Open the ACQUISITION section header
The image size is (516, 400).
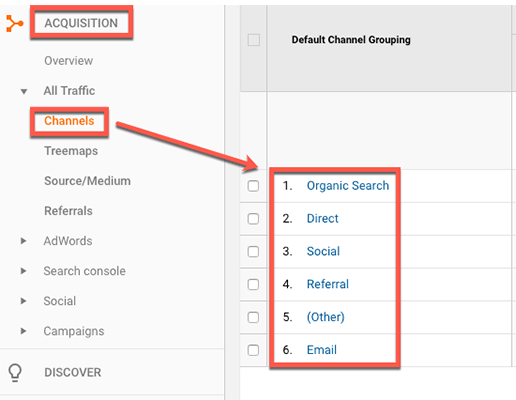[x=81, y=23]
